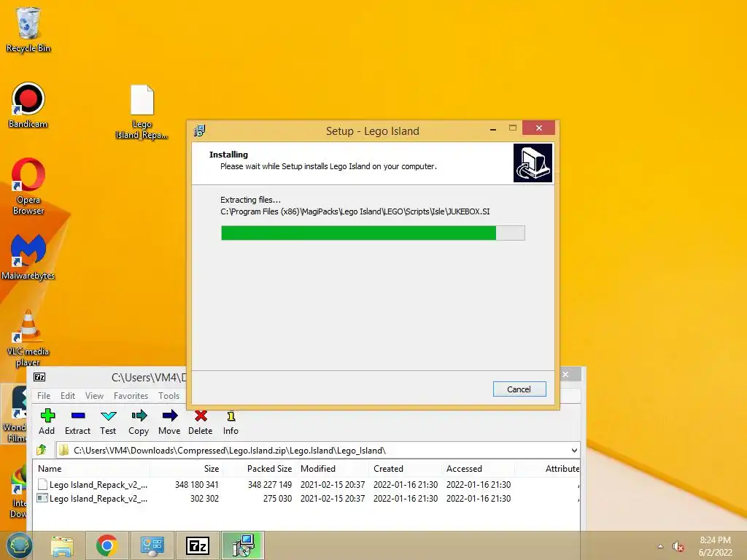Viewport: 747px width, 560px height.
Task: Click the Setup window title bar icon
Action: (200, 131)
